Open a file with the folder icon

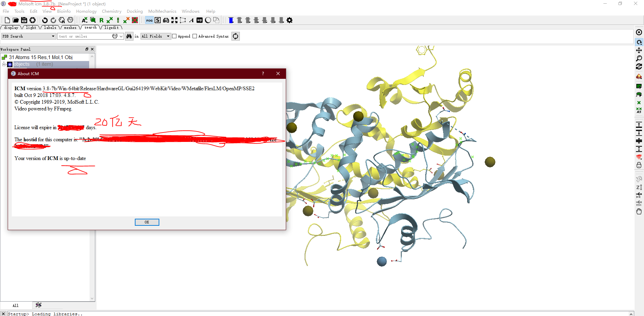pyautogui.click(x=16, y=20)
